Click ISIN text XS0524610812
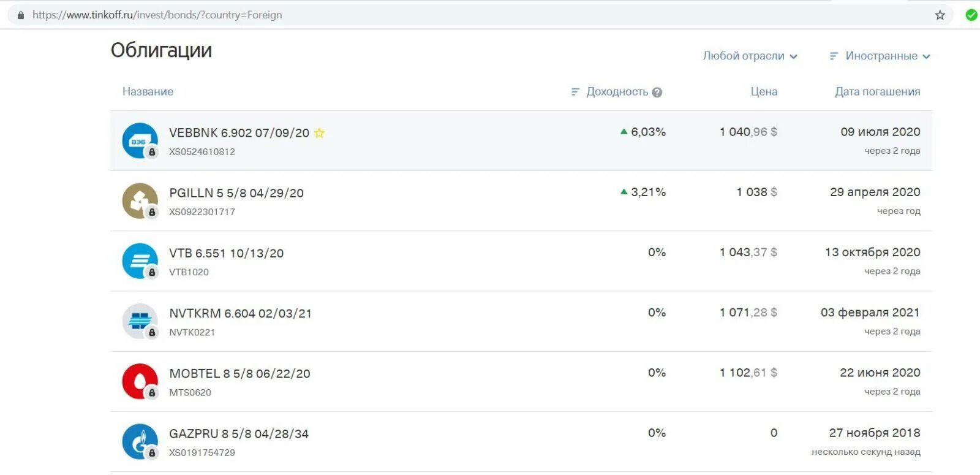The height and width of the screenshot is (475, 980). click(x=202, y=151)
